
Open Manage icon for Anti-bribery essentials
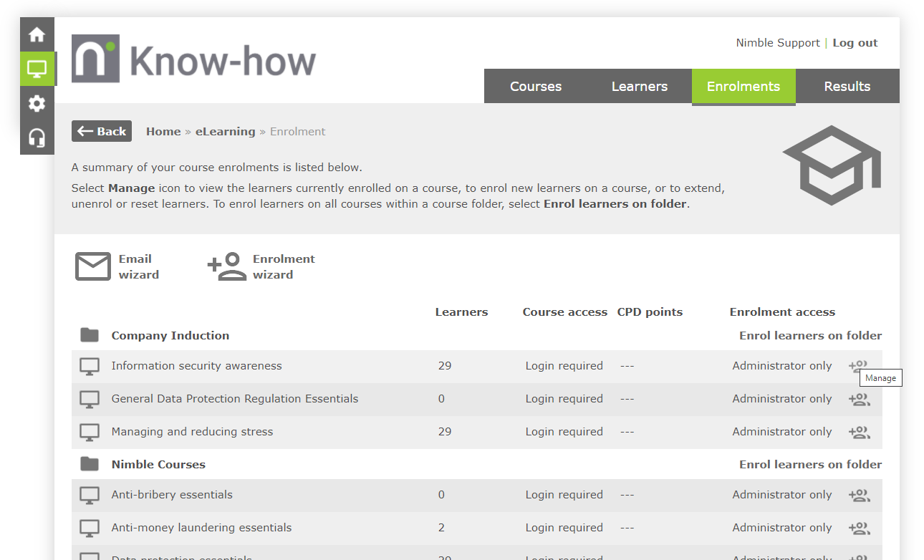click(x=859, y=494)
